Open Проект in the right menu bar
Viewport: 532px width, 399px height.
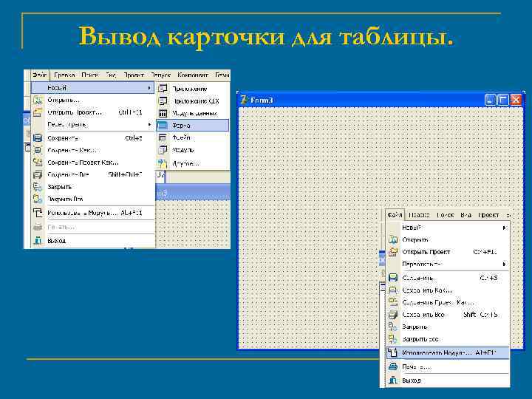488,215
